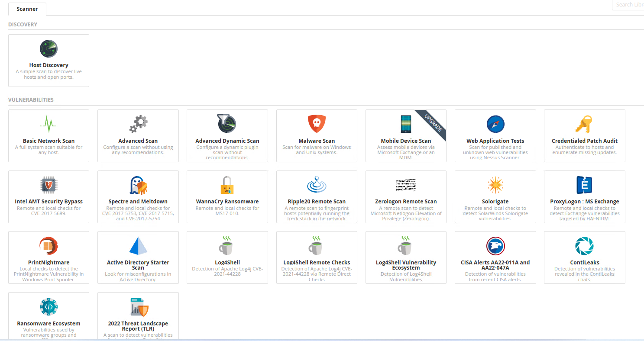
Task: Click the Intel AMT CVE-2017-5689 description
Action: pos(49,211)
